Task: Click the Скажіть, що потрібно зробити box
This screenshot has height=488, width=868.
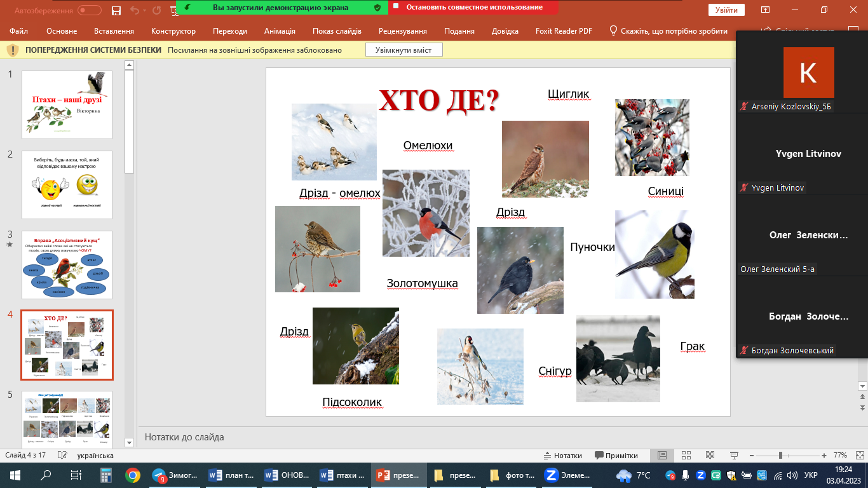Action: 674,31
